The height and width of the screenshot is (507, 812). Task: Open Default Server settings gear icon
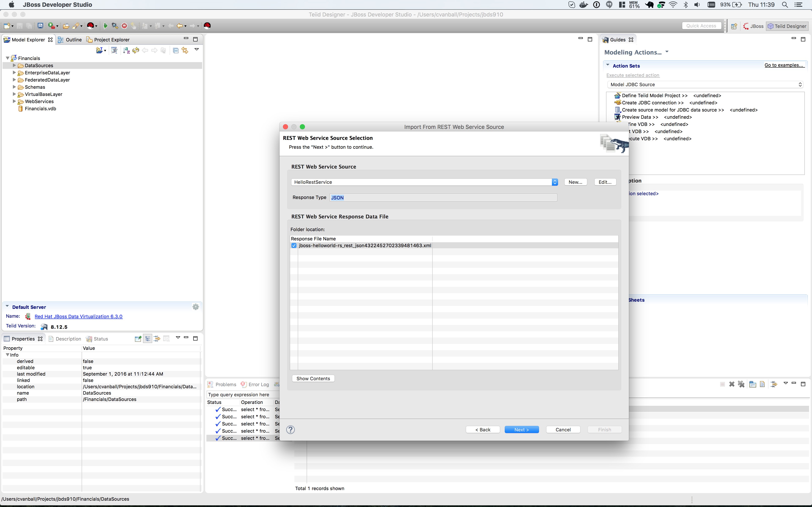coord(196,307)
